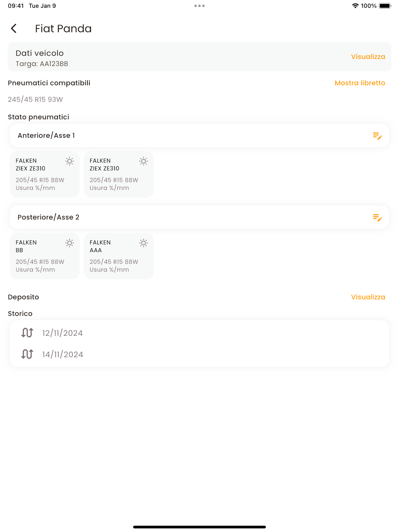
Task: Tap the swap icon beside 14/11/2024
Action: [27, 354]
